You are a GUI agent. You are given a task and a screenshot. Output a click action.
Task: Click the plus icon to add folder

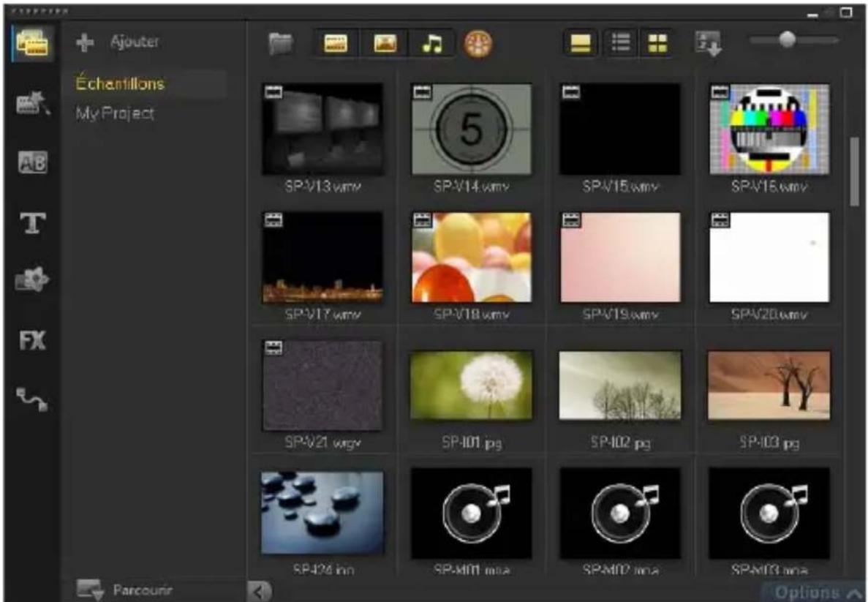[85, 42]
